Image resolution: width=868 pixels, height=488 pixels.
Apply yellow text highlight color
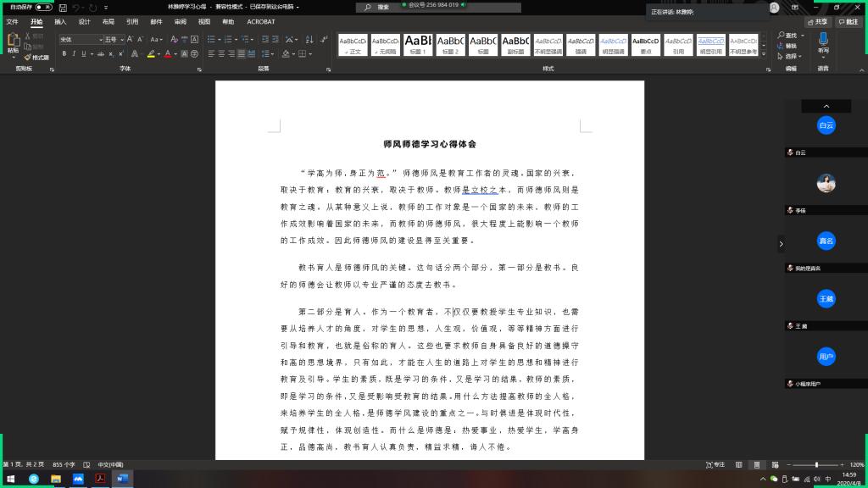click(x=151, y=54)
